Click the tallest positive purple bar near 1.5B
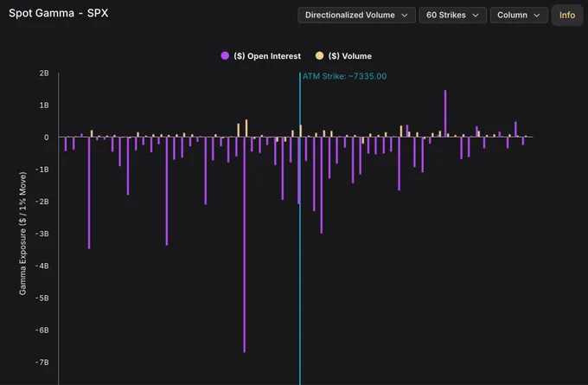This screenshot has height=385, width=588. [x=445, y=113]
